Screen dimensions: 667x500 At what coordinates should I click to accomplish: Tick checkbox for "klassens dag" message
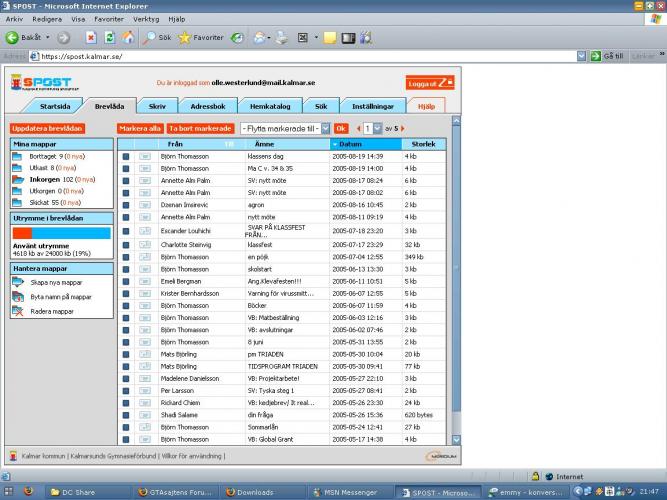coord(126,157)
